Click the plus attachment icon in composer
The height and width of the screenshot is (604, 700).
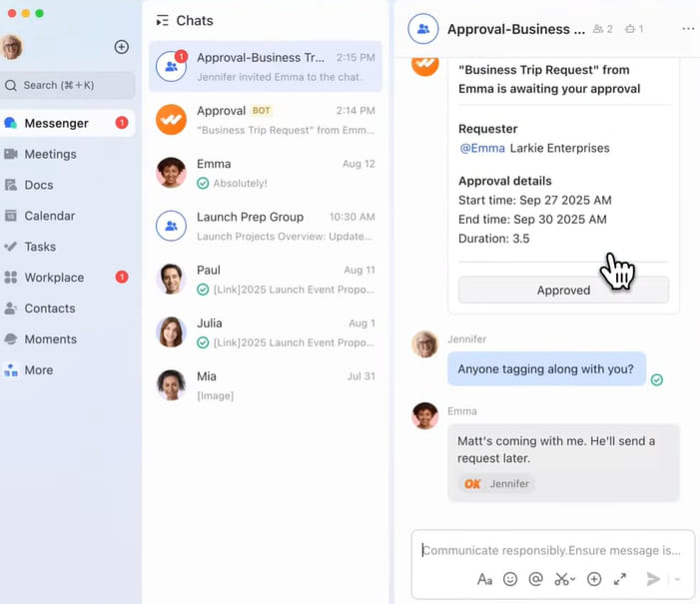[594, 579]
